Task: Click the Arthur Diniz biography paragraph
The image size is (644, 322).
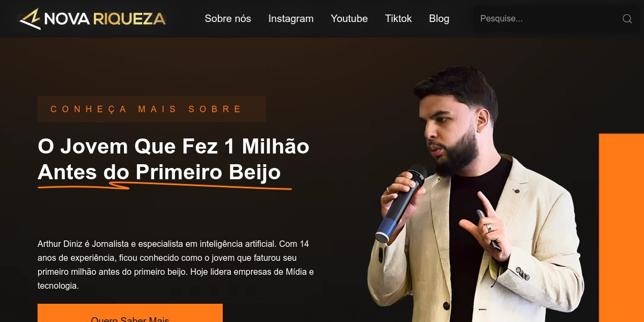Action: pyautogui.click(x=176, y=265)
